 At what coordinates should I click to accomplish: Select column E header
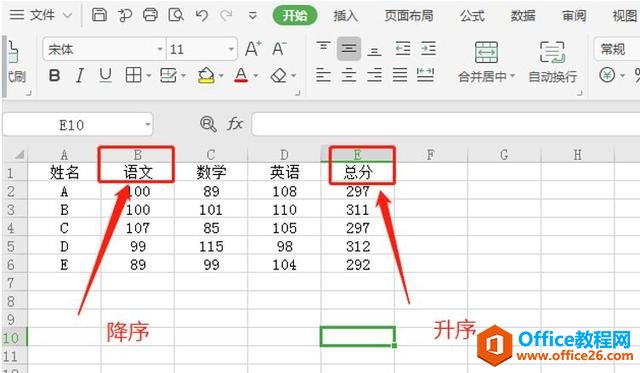point(358,155)
